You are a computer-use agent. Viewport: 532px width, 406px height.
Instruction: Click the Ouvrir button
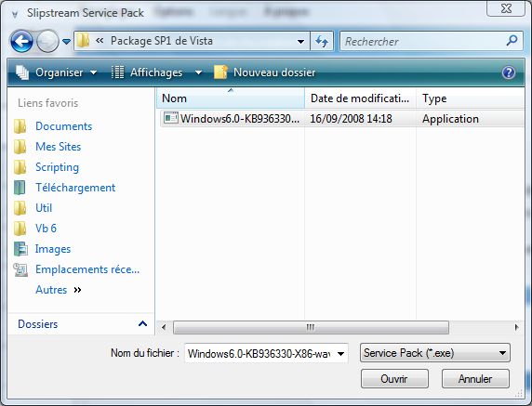point(394,378)
